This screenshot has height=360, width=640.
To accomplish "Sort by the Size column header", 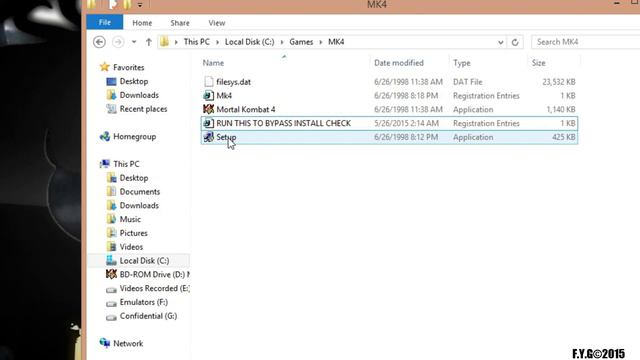I will pyautogui.click(x=538, y=63).
